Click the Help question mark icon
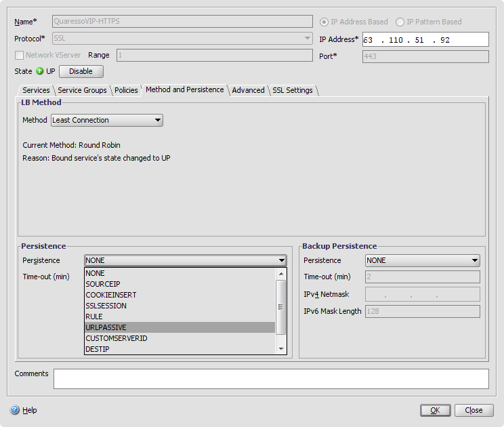 (x=15, y=410)
